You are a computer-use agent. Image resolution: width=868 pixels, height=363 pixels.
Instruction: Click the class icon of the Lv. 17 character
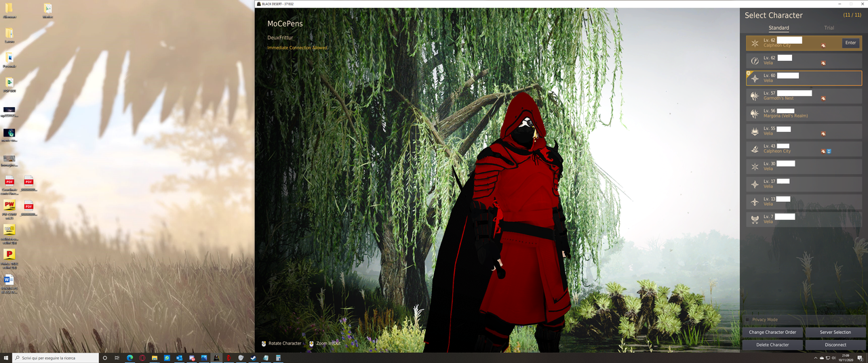pos(755,184)
